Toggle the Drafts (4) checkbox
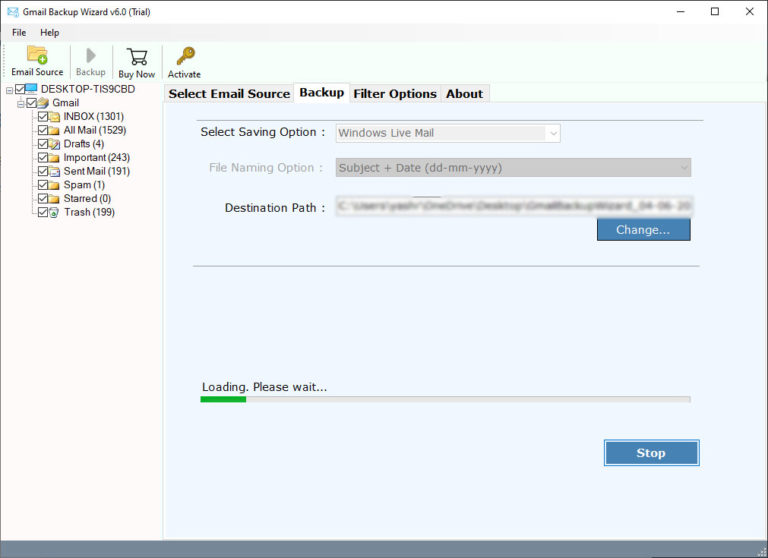 42,144
